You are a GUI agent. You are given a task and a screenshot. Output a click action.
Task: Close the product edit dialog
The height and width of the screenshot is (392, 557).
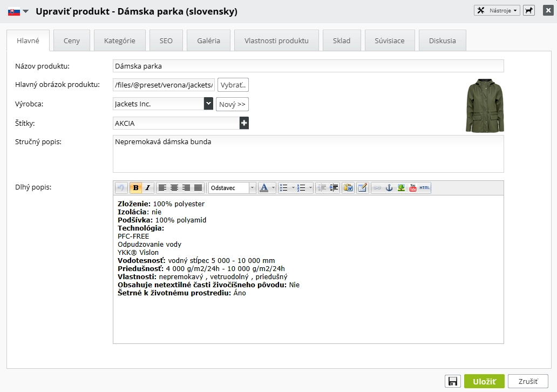pyautogui.click(x=548, y=10)
